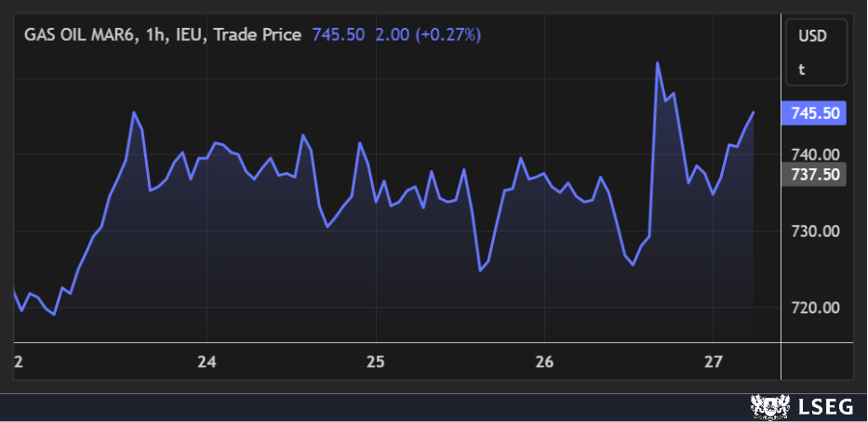
Task: Click the 745.50 last price in header
Action: [x=337, y=35]
